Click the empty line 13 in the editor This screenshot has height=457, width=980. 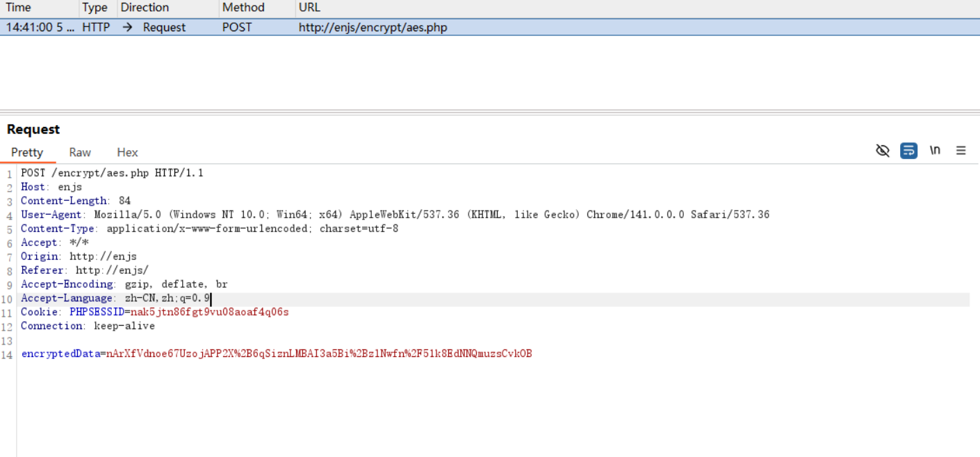click(493, 340)
